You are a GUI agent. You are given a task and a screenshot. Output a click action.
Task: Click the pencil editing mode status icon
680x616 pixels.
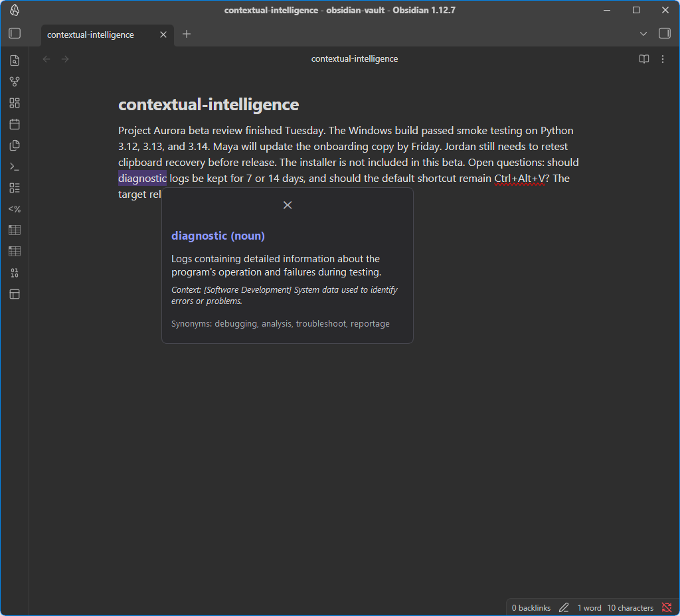[x=564, y=608]
